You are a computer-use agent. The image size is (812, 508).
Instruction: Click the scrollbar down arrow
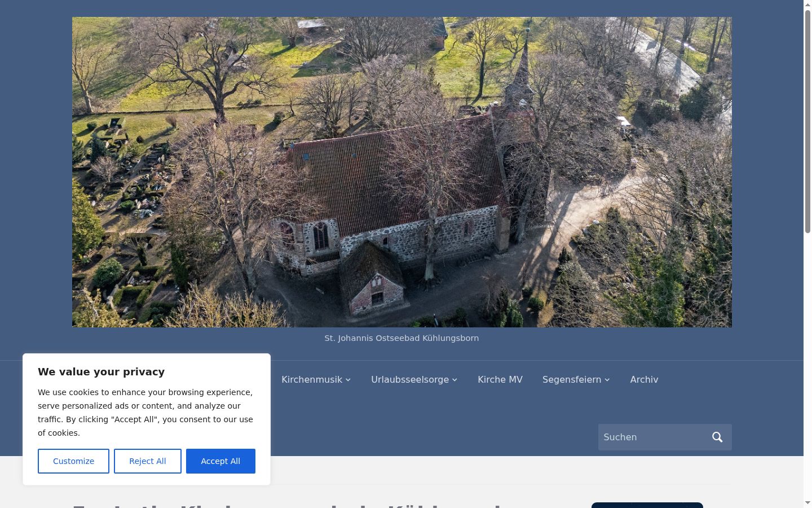[807, 503]
